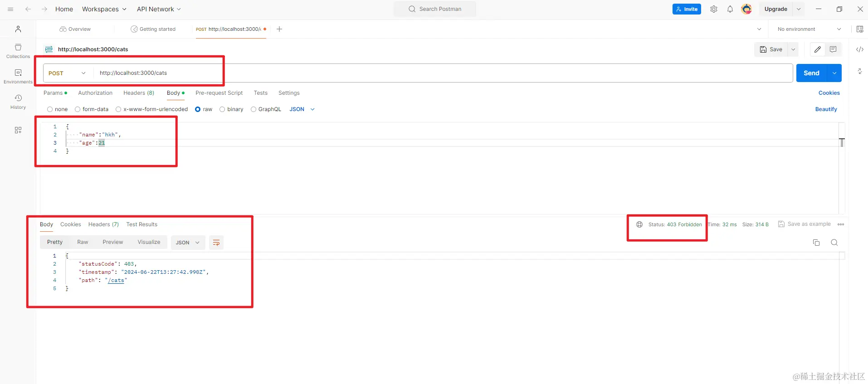868x384 pixels.
Task: Show response Headers (7) tab
Action: point(103,224)
